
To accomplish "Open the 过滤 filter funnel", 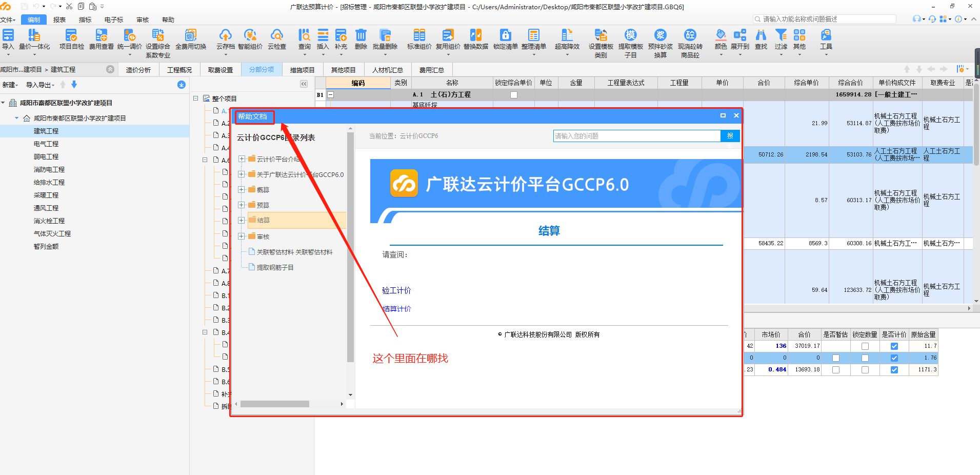I will (x=781, y=35).
